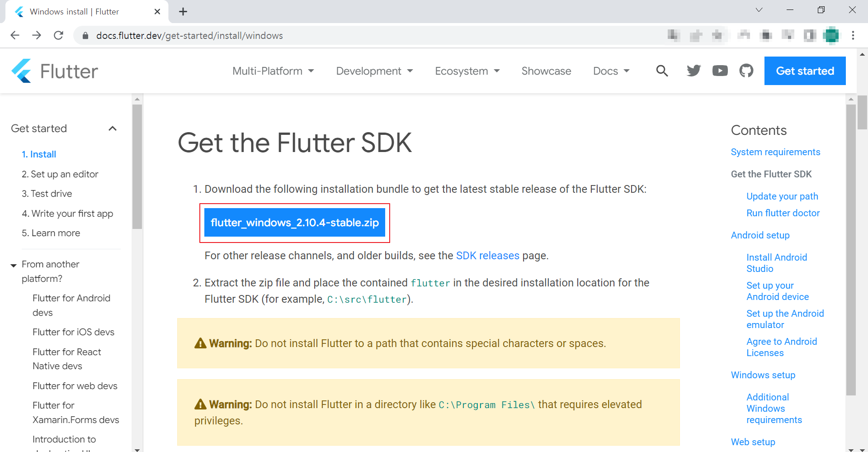
Task: Go forward using browser forward arrow
Action: point(37,35)
